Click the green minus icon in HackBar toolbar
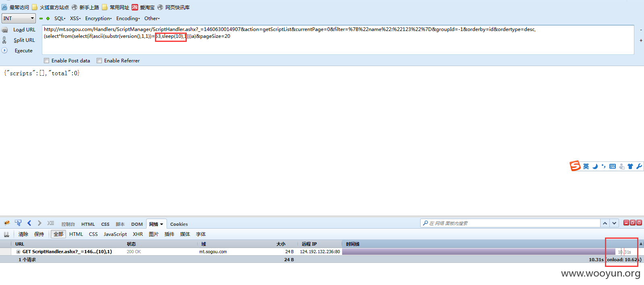 click(41, 19)
